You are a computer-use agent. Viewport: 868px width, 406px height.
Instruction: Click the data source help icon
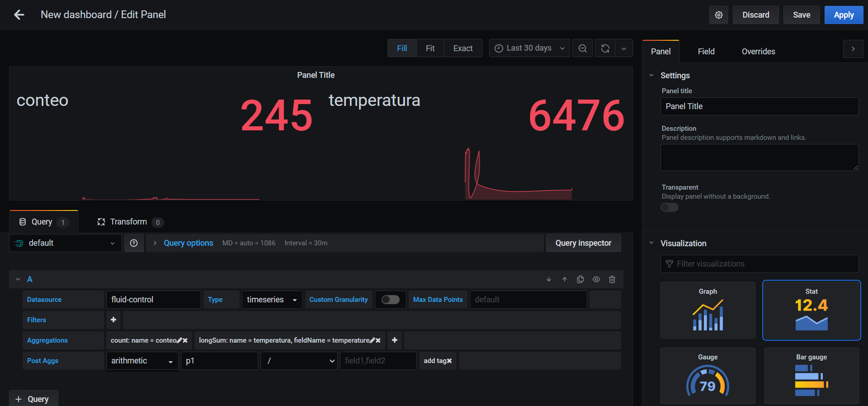134,243
